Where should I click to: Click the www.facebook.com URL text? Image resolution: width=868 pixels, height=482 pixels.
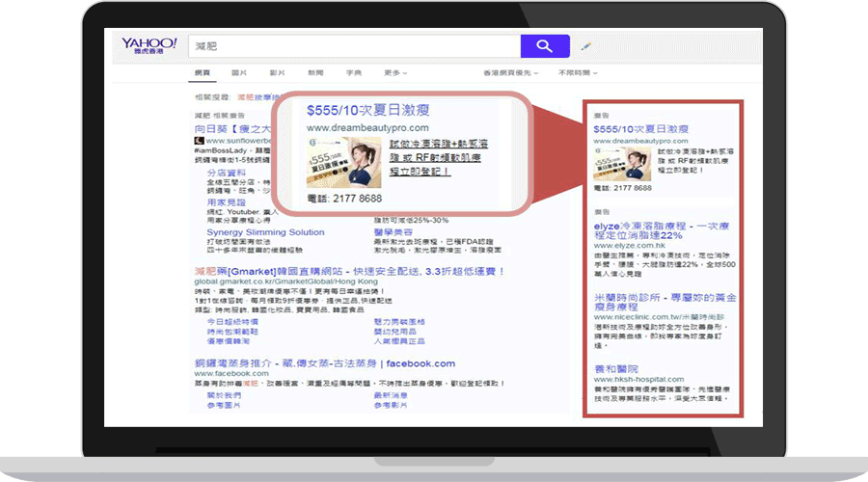point(231,373)
